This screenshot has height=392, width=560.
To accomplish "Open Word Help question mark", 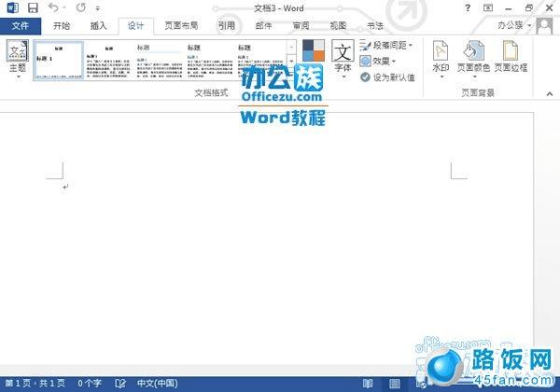I will point(468,7).
